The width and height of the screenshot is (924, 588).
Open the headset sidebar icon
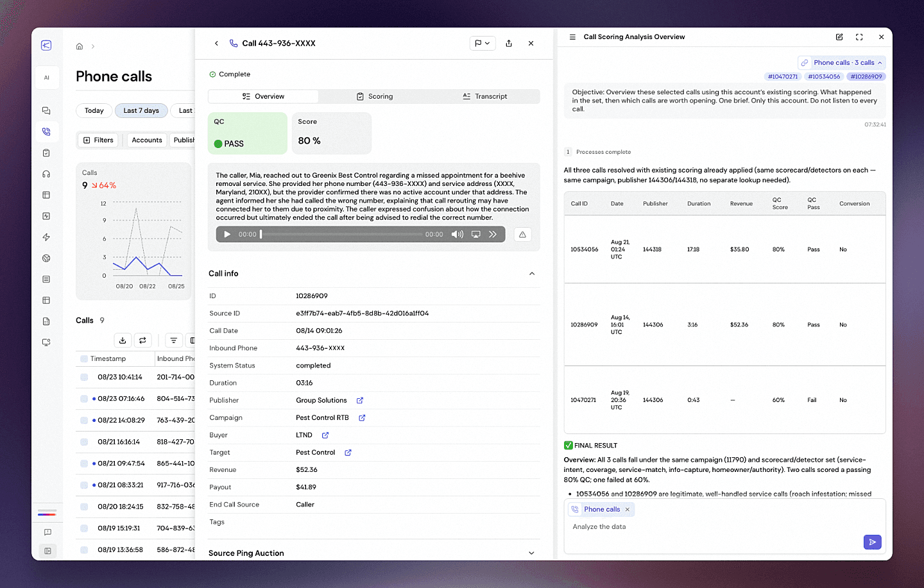coord(46,174)
